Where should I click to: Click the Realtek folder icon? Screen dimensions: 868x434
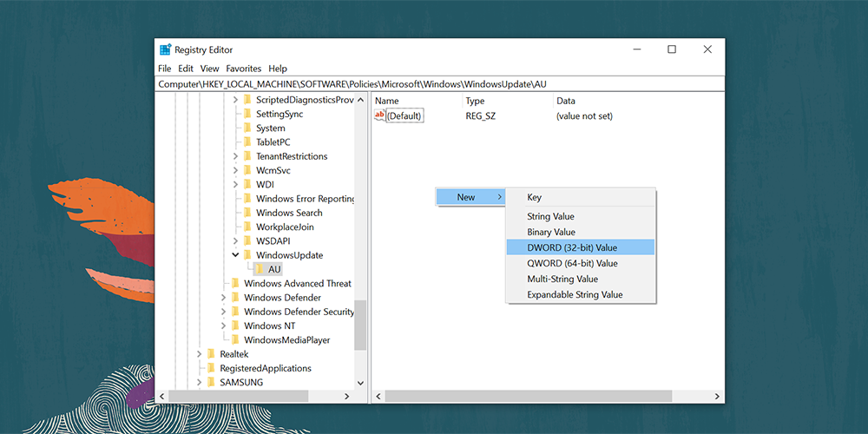pyautogui.click(x=211, y=354)
